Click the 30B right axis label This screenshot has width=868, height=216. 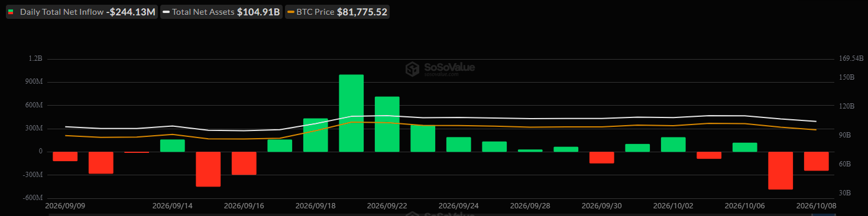coord(845,193)
